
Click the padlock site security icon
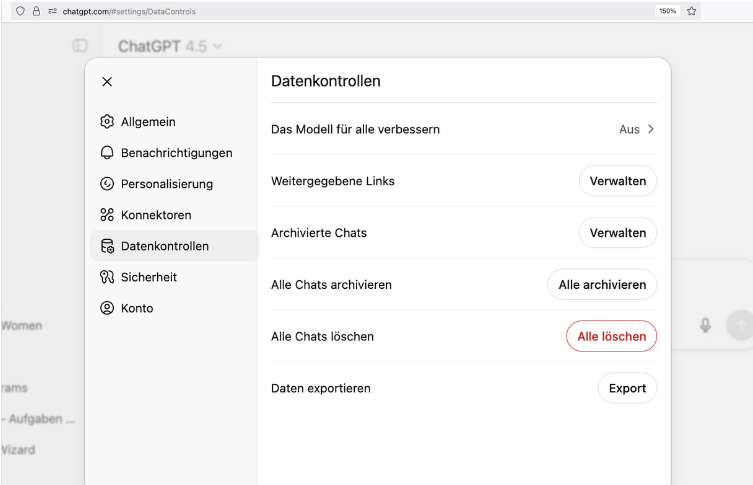(36, 11)
